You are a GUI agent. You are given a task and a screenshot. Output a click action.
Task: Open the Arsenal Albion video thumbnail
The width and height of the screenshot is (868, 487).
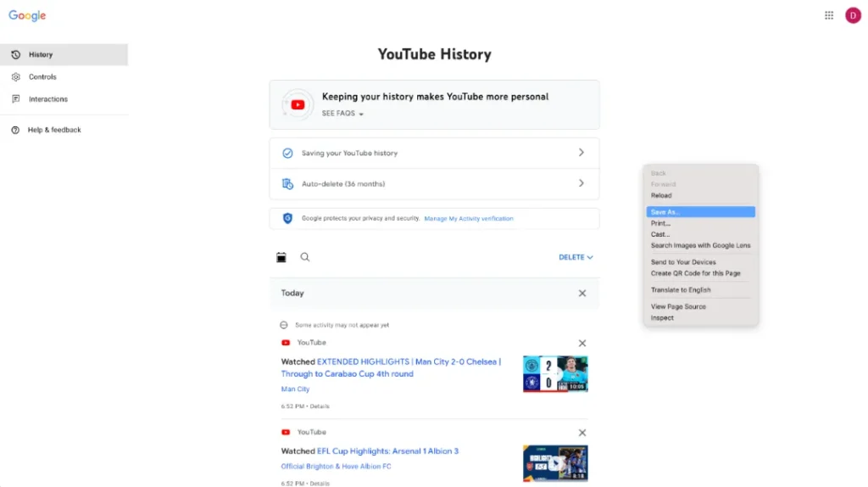click(x=555, y=463)
